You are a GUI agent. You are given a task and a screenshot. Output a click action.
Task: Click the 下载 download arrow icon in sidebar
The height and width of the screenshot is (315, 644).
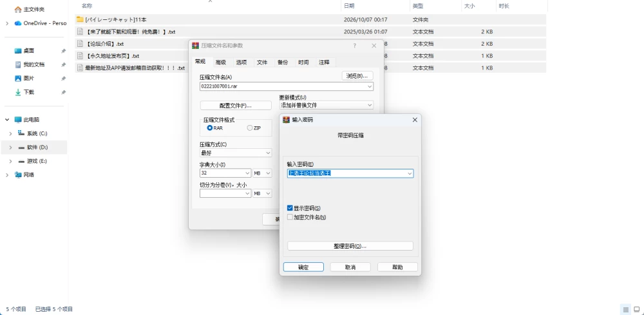[18, 92]
